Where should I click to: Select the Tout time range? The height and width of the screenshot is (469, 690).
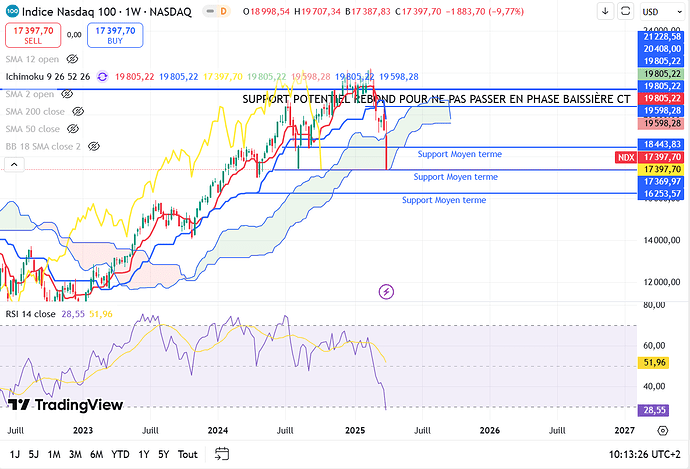(x=187, y=454)
